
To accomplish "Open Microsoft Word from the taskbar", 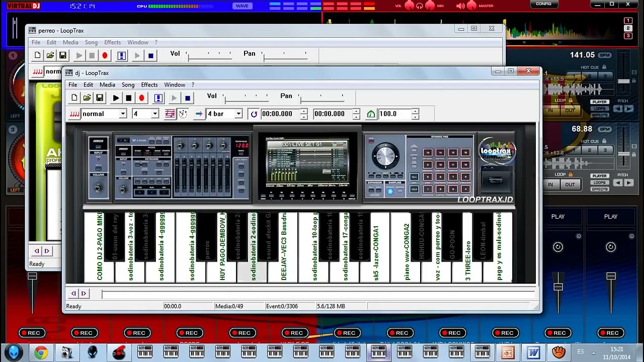I will pyautogui.click(x=533, y=352).
